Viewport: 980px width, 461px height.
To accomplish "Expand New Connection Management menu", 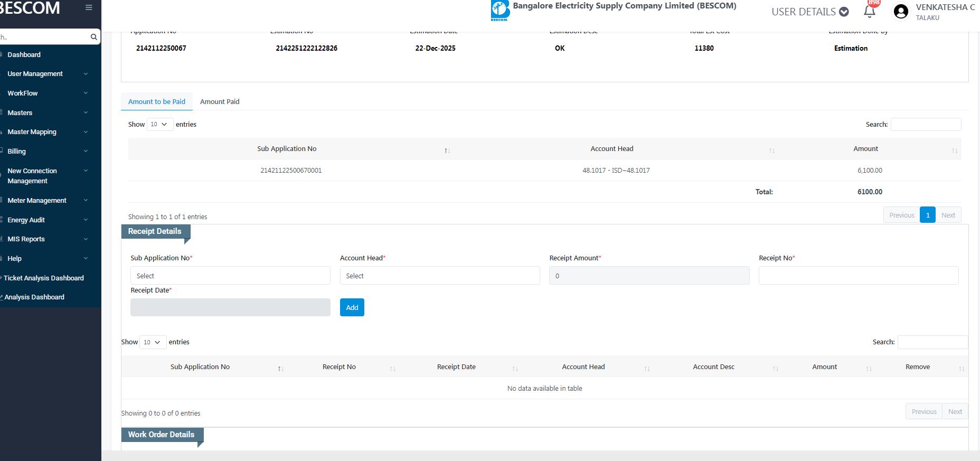I will pyautogui.click(x=46, y=176).
